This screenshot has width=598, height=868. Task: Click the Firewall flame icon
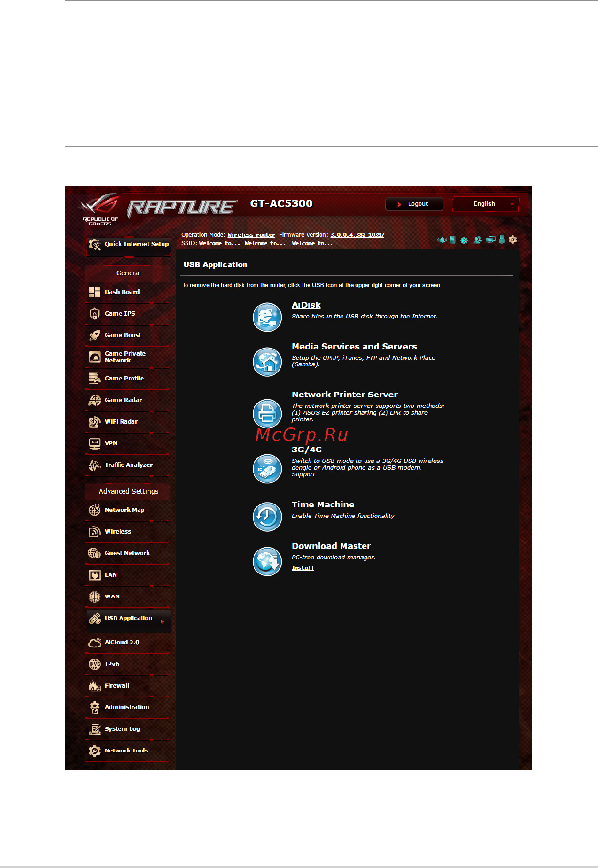94,686
